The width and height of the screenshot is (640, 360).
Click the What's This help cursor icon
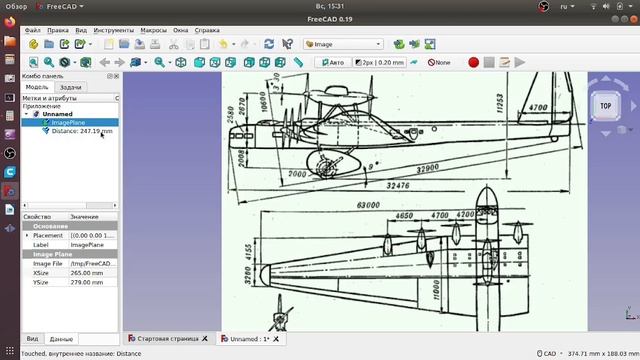(287, 44)
